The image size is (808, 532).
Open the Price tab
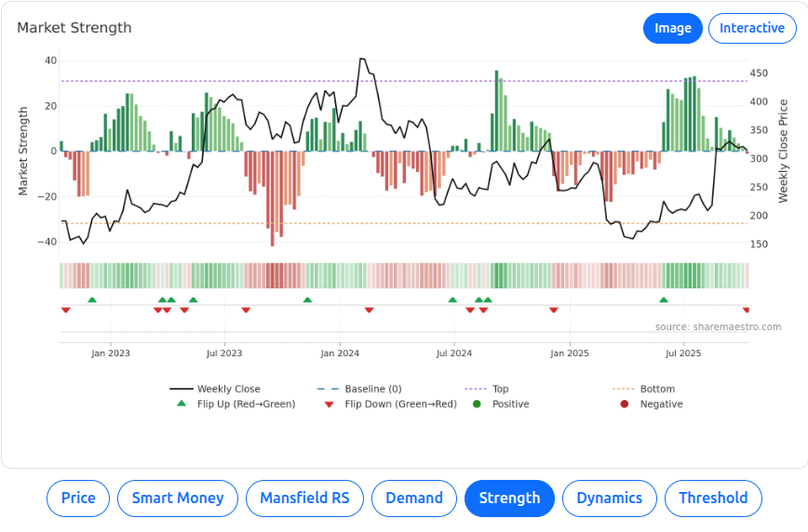click(x=78, y=498)
